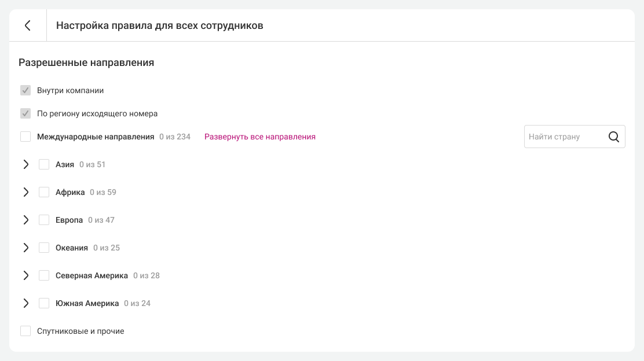The image size is (644, 361).
Task: Check the Африка checkbox
Action: point(44,192)
